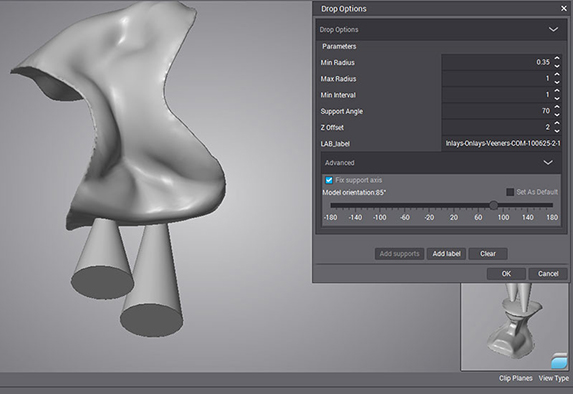Click the Model orientation:85° label
The height and width of the screenshot is (394, 573).
[x=354, y=192]
